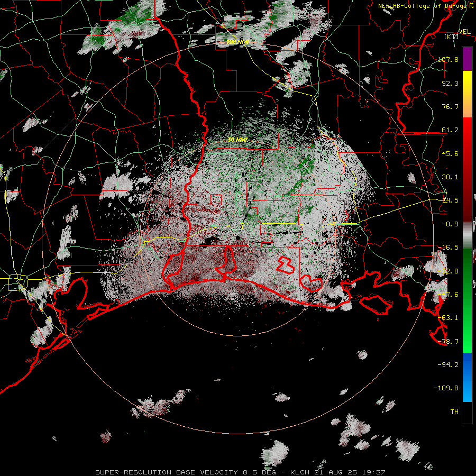
Task: Click the yellow-orange segment of the color bar
Action: click(467, 94)
